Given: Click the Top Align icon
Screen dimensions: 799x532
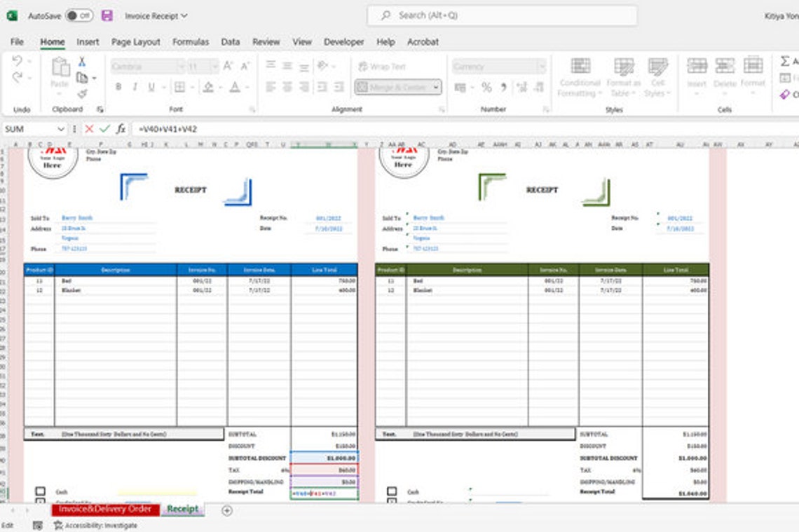Looking at the screenshot, I should pos(271,65).
